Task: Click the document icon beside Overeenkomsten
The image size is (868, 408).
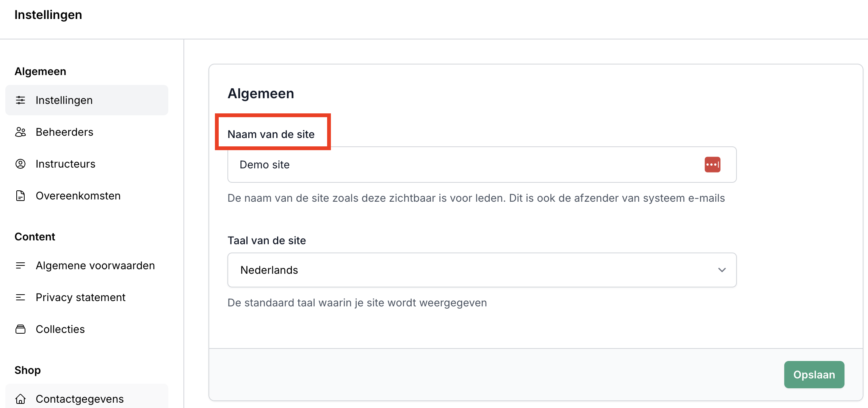Action: tap(20, 196)
